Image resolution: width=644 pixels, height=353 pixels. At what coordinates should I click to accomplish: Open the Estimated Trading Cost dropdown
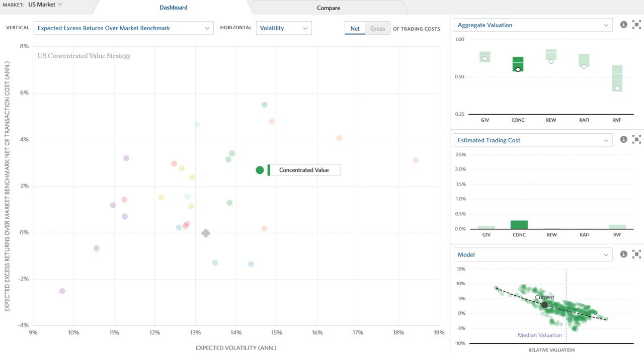(x=533, y=140)
